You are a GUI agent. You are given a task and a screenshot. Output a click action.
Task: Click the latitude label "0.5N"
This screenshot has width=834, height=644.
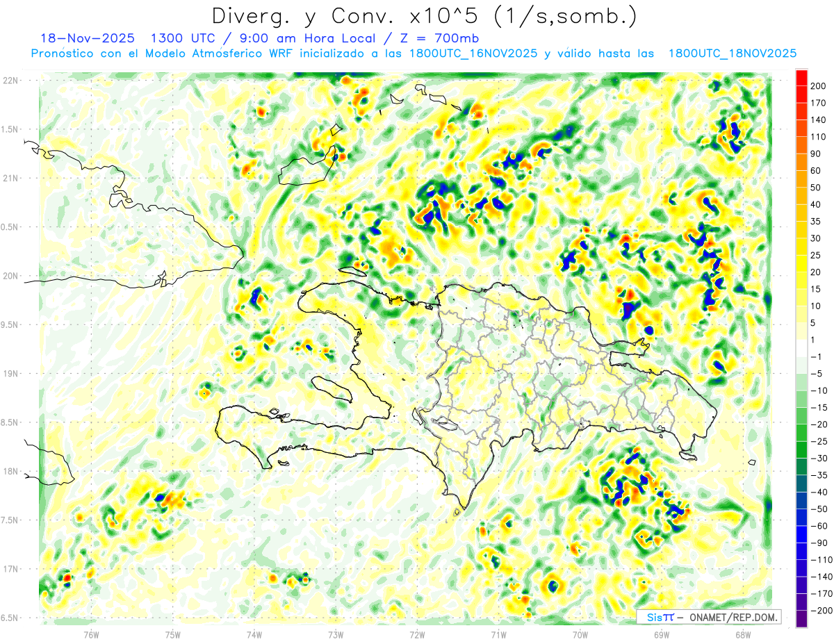pyautogui.click(x=9, y=227)
